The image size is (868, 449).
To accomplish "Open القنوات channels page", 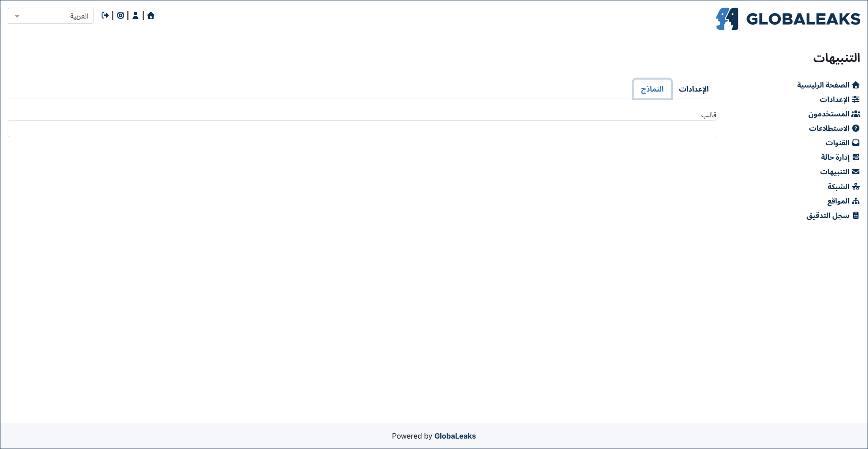I will pyautogui.click(x=843, y=143).
